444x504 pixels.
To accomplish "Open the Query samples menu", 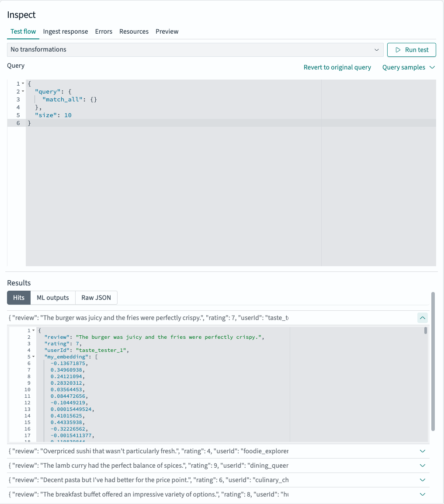I will pyautogui.click(x=409, y=67).
